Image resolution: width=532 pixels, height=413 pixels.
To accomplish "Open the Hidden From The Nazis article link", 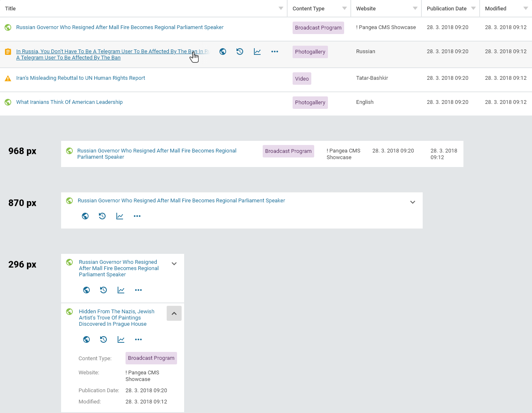I will tap(117, 318).
